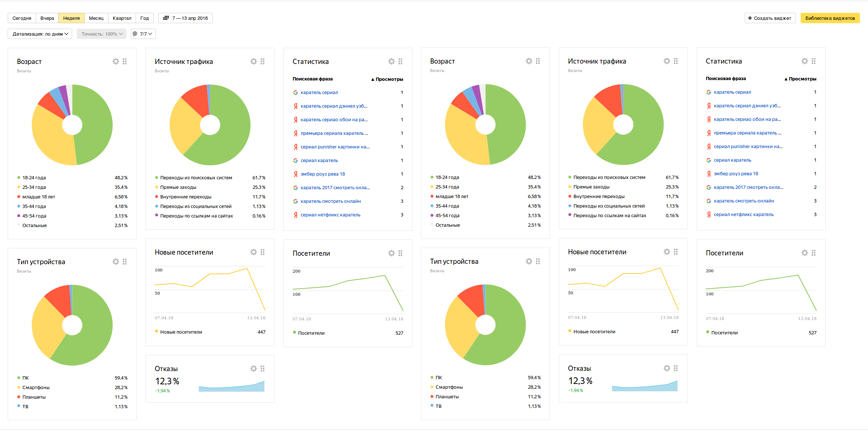Viewport: 868px width, 431px height.
Task: Sort by Просмотры column in left Статистика
Action: (389, 79)
